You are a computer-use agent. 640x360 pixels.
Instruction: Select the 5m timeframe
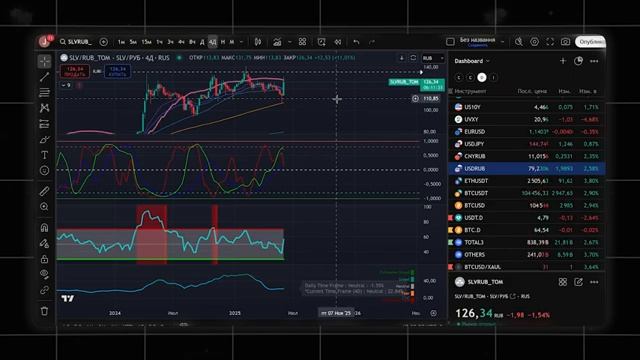pyautogui.click(x=133, y=42)
